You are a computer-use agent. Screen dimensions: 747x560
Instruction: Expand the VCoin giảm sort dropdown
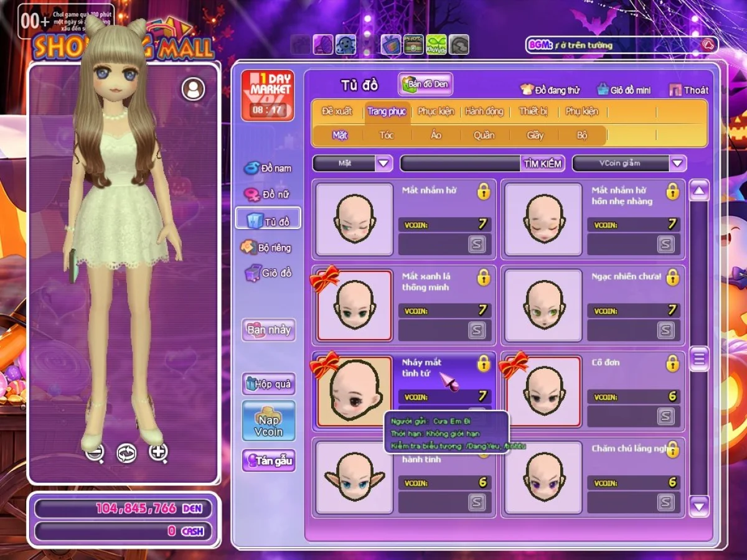677,164
